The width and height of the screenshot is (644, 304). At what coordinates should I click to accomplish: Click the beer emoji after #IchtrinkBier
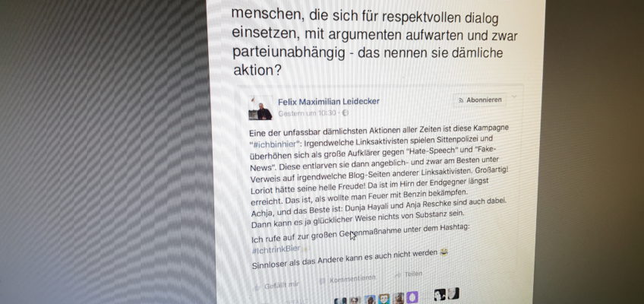pyautogui.click(x=305, y=249)
